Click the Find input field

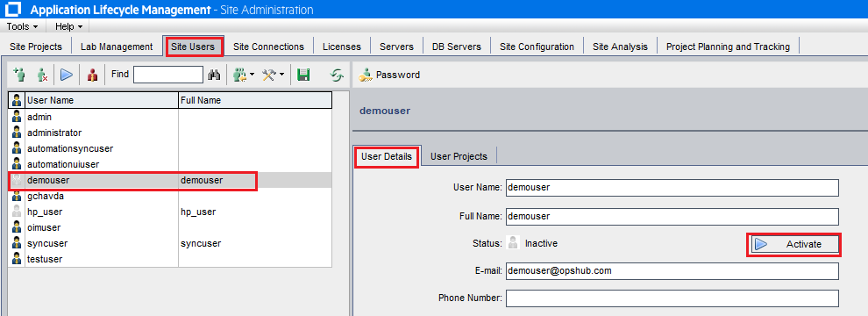click(168, 75)
